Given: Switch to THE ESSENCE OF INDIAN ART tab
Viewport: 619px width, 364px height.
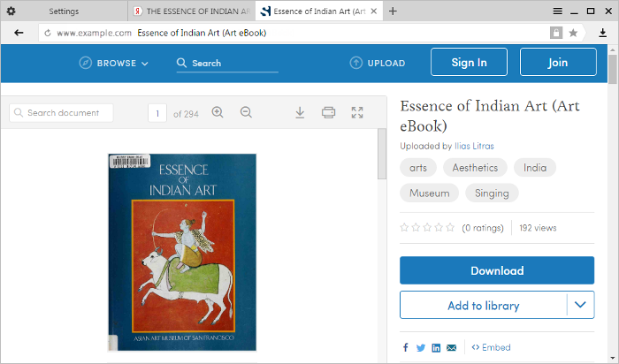Looking at the screenshot, I should [x=192, y=11].
